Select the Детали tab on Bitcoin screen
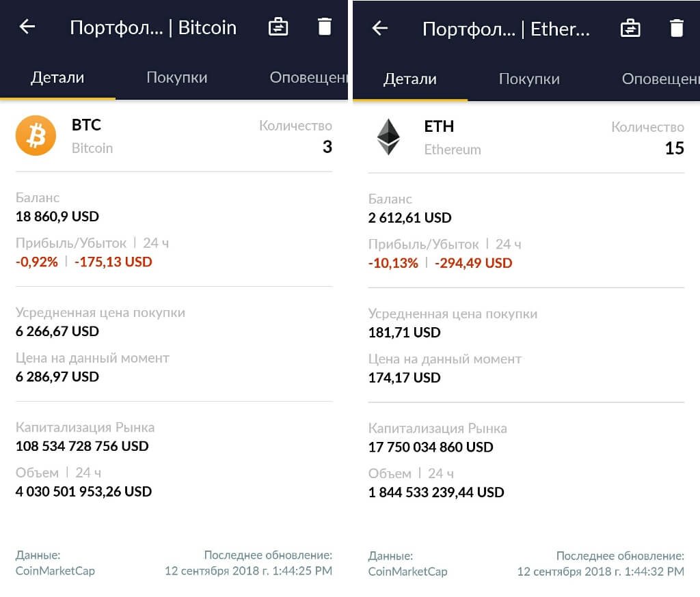This screenshot has height=597, width=700. [x=57, y=77]
